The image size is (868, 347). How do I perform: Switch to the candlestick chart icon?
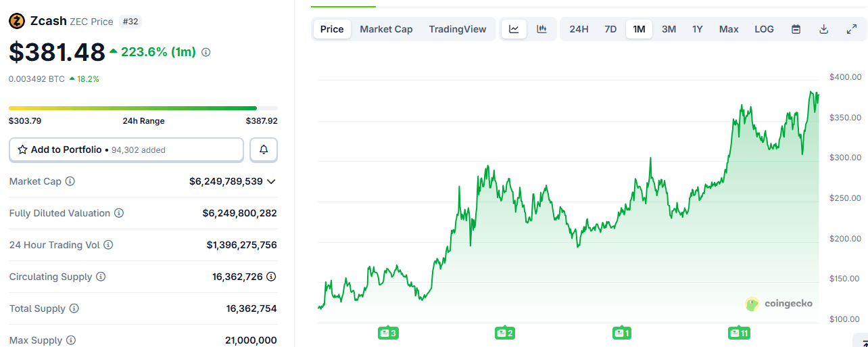pyautogui.click(x=541, y=29)
